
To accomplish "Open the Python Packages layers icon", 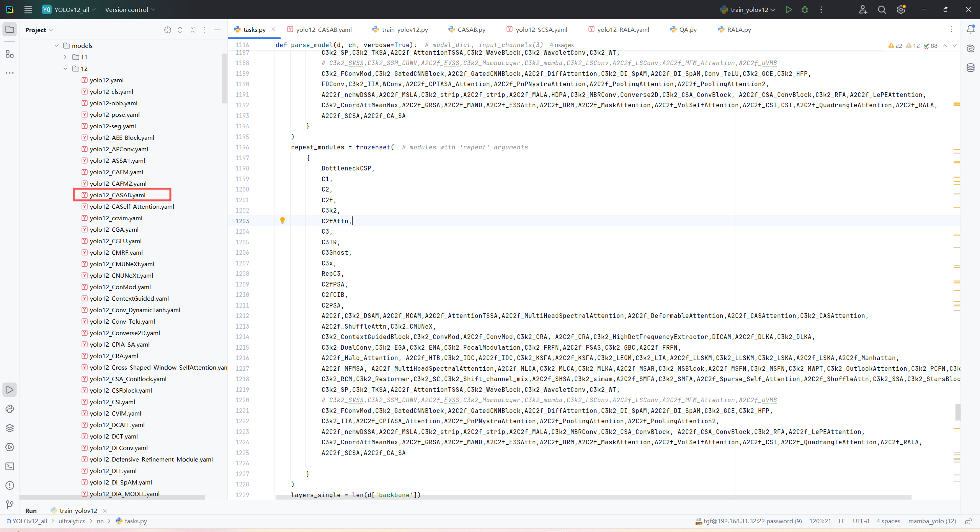I will [x=10, y=428].
